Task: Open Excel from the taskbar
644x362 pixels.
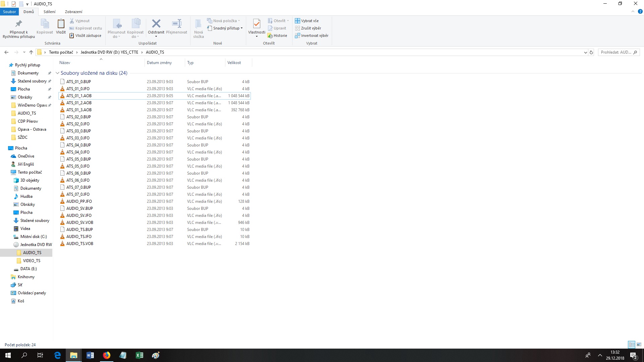Action: point(139,355)
